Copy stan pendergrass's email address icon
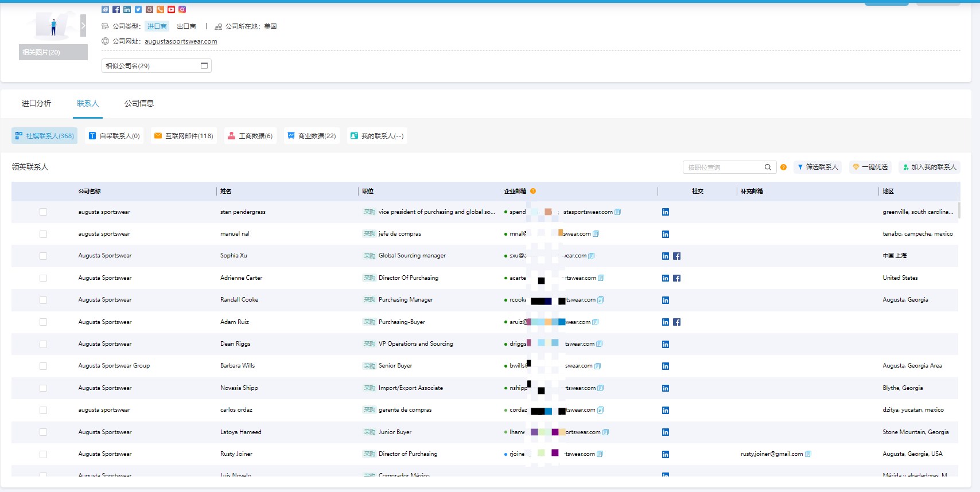This screenshot has width=980, height=492. tap(618, 212)
